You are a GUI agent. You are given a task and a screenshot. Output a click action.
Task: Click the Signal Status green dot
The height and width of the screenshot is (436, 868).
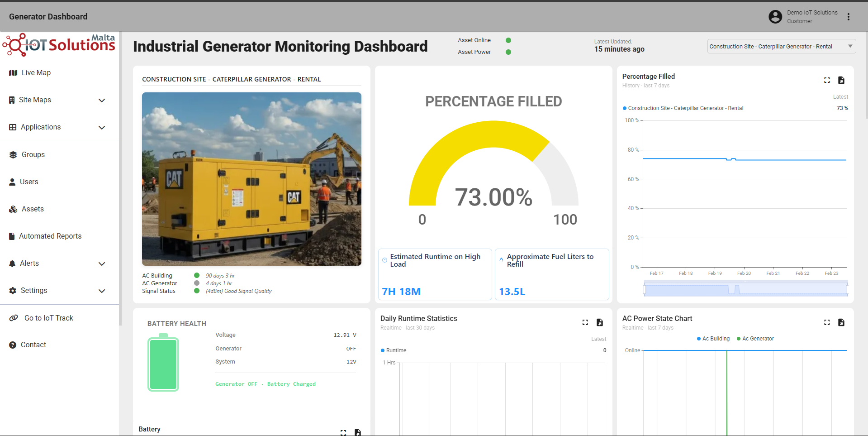197,291
